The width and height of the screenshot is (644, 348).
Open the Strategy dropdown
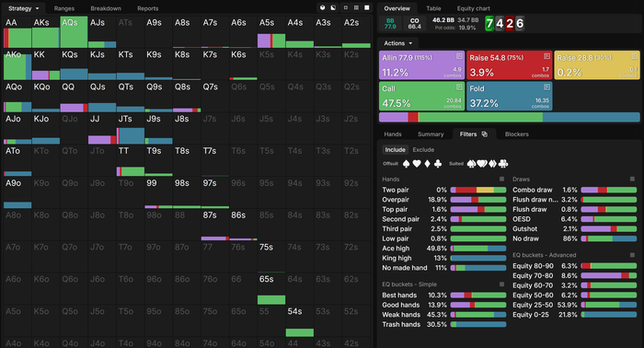(x=23, y=8)
